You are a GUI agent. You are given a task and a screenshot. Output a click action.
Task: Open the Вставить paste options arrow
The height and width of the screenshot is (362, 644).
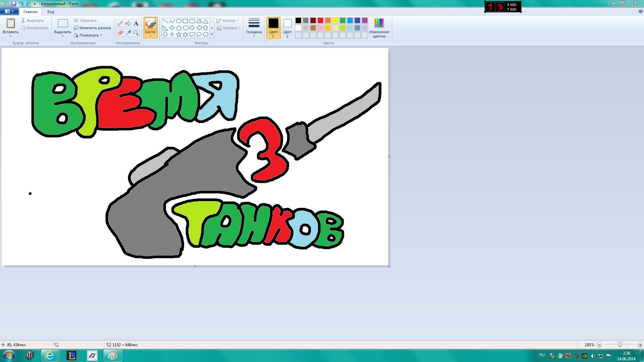(10, 36)
